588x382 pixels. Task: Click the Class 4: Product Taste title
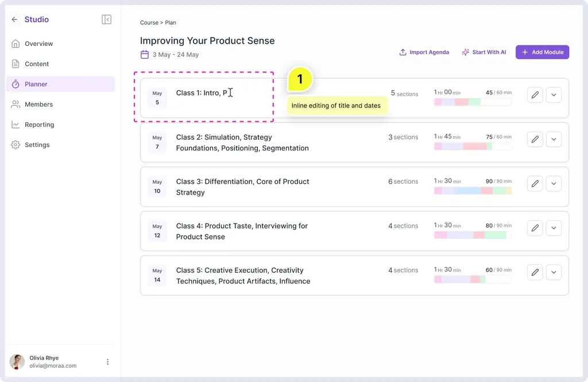point(242,231)
